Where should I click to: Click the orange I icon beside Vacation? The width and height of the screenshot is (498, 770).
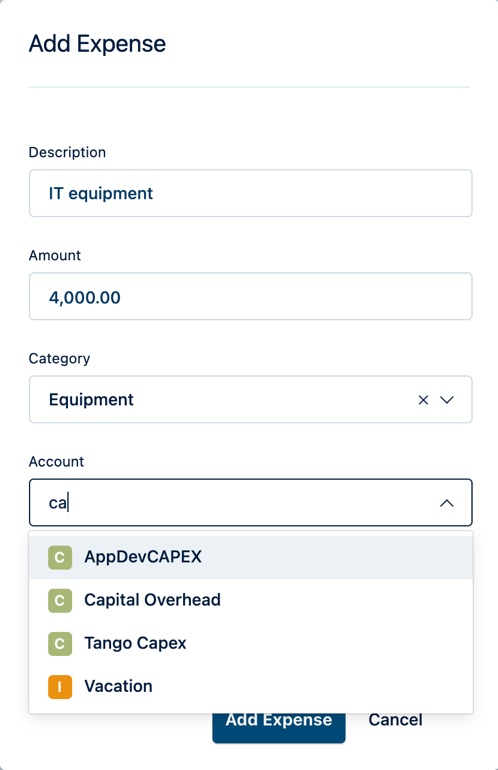pos(60,687)
